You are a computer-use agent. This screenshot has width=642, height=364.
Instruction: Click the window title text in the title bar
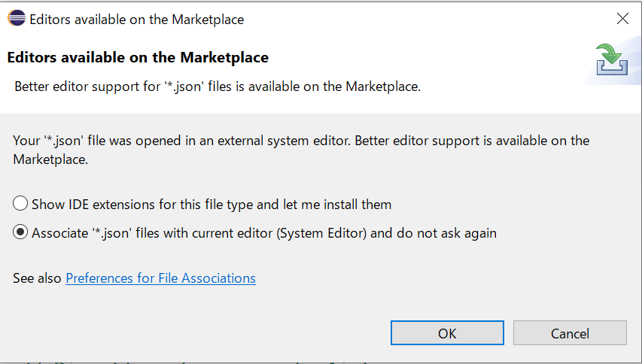click(x=137, y=20)
